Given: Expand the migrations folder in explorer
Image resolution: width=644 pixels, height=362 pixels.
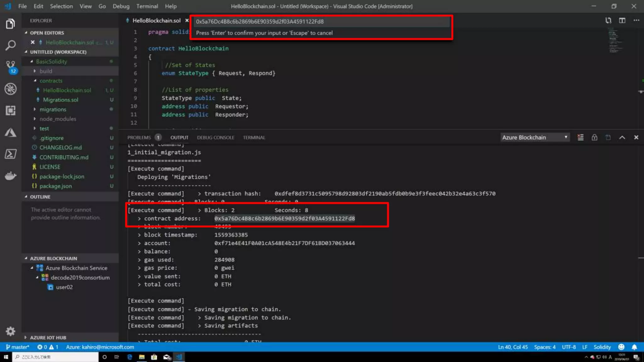Looking at the screenshot, I should pos(53,109).
